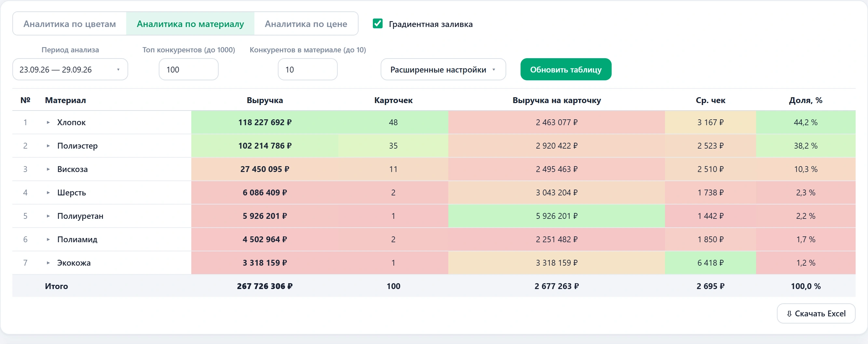Click average check 6 418 ₽
This screenshot has width=868, height=344.
point(710,262)
